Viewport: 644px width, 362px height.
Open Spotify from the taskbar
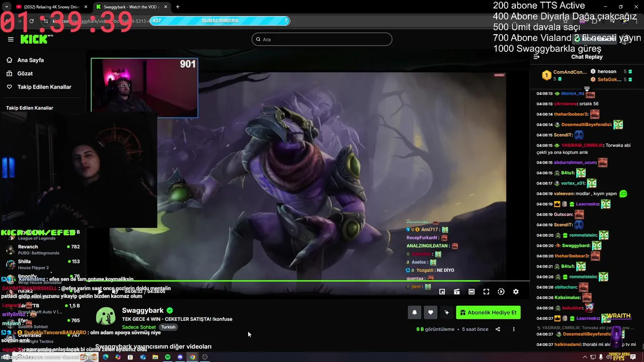(168, 357)
